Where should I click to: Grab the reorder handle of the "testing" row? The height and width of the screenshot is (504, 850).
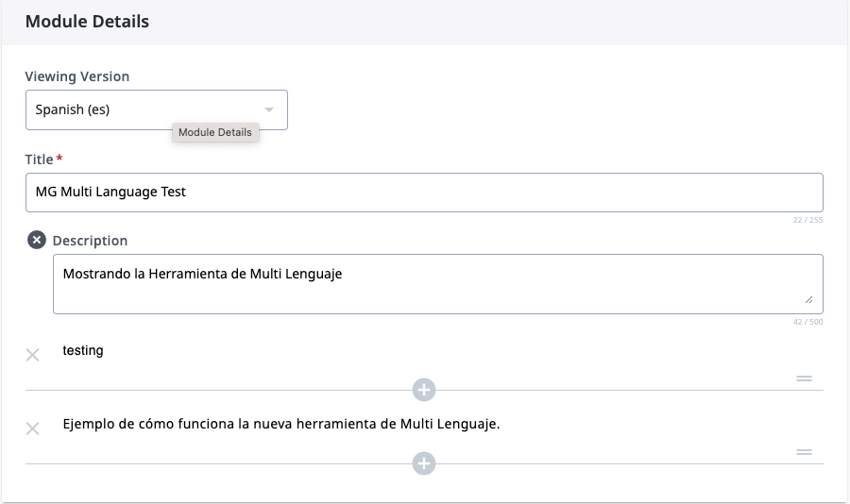click(804, 378)
